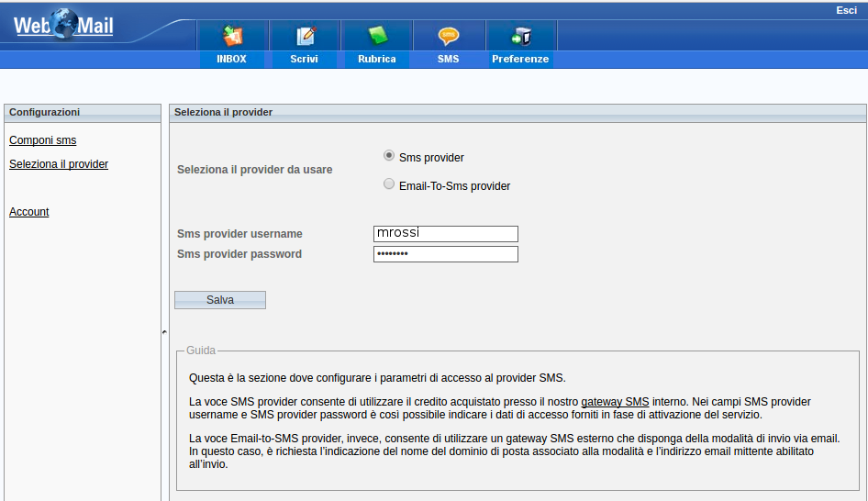This screenshot has width=868, height=501.
Task: Select the Sms provider radio button
Action: coord(389,156)
